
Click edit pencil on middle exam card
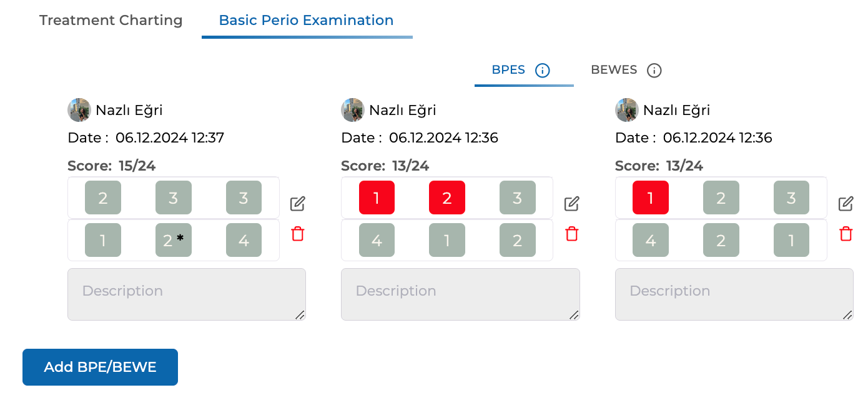tap(572, 204)
